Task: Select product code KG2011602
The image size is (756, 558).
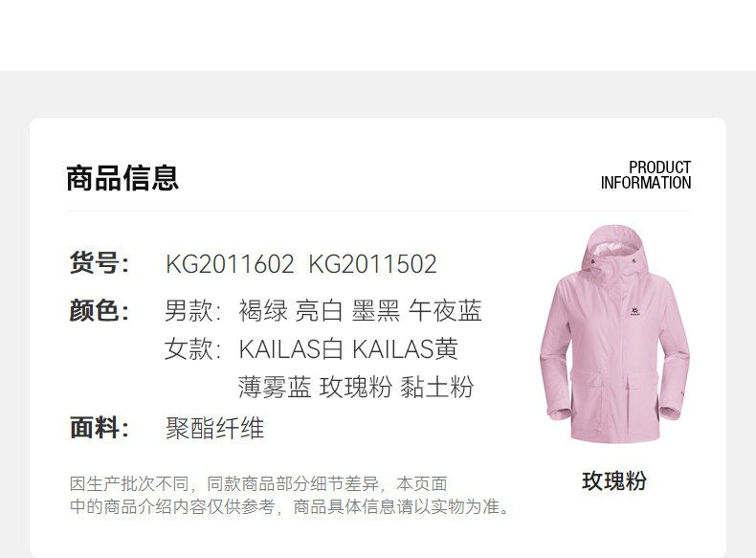Action: (x=230, y=264)
